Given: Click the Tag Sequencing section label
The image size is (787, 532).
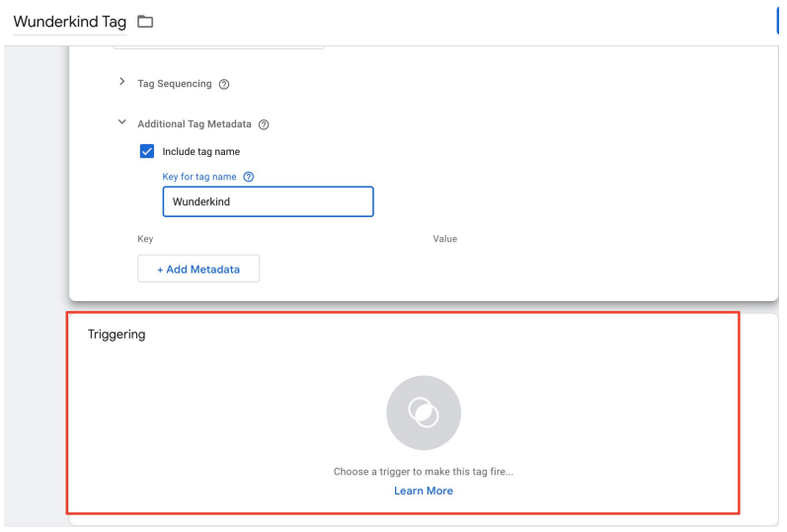Looking at the screenshot, I should pos(175,84).
